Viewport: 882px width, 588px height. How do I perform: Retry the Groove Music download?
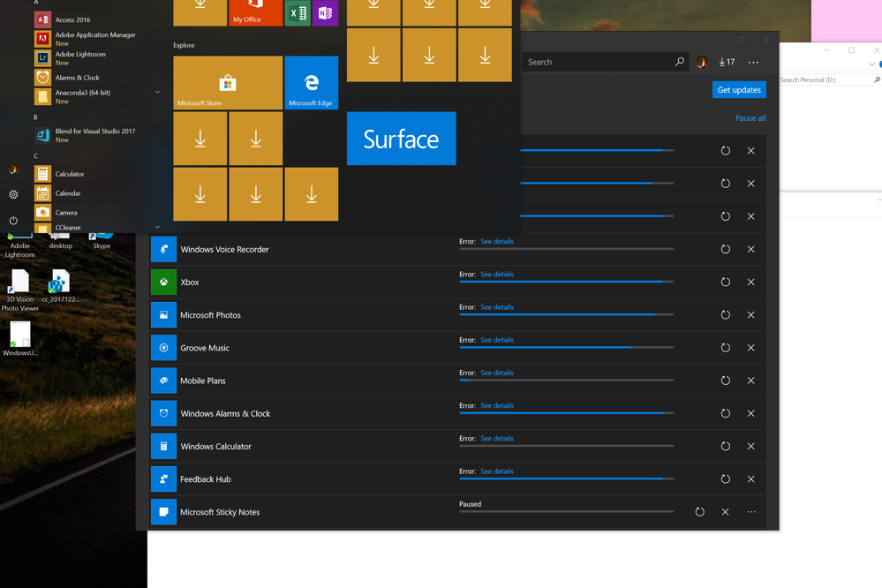coord(726,348)
